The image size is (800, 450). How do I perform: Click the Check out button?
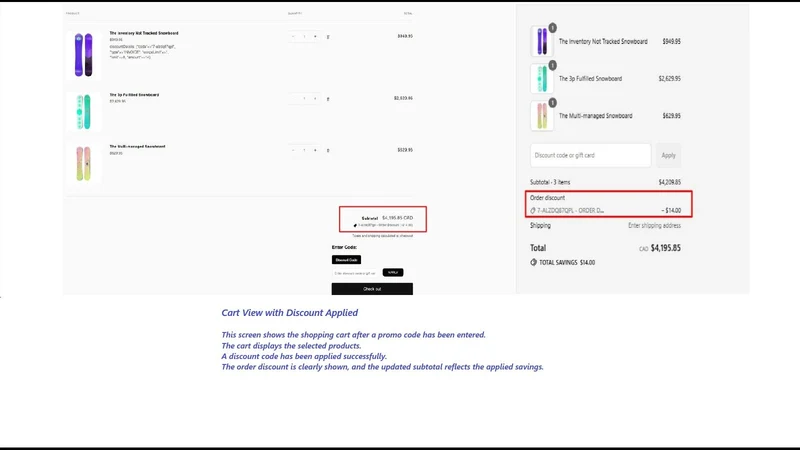click(x=372, y=289)
